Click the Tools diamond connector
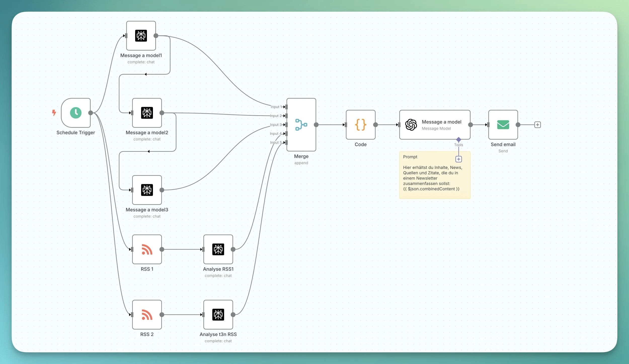 (x=458, y=139)
